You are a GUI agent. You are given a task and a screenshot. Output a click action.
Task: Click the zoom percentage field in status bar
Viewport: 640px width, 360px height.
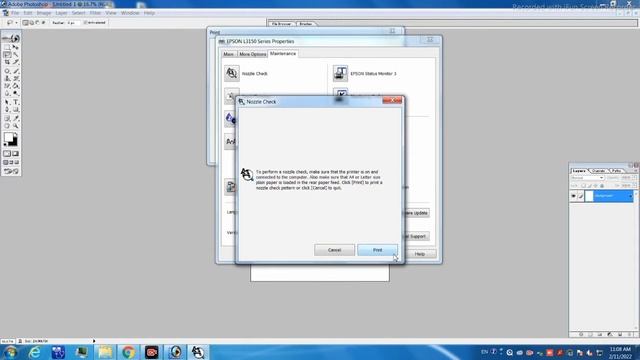coord(7,341)
